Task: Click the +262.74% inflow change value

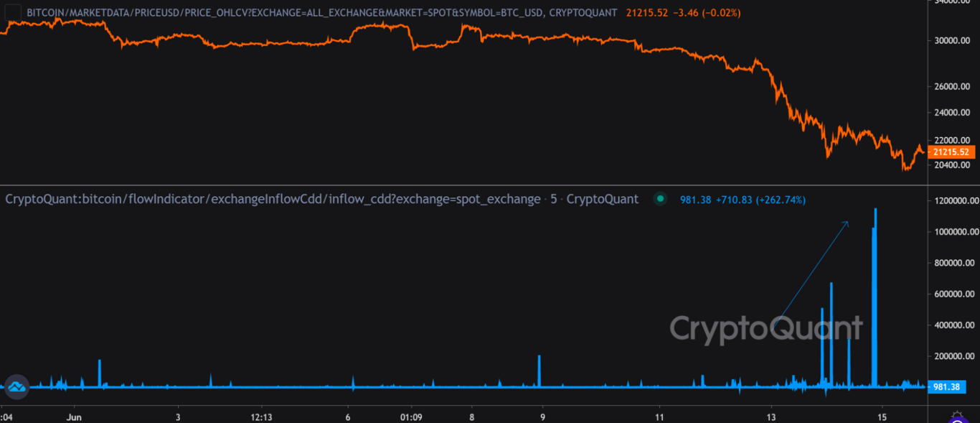Action: (x=781, y=199)
